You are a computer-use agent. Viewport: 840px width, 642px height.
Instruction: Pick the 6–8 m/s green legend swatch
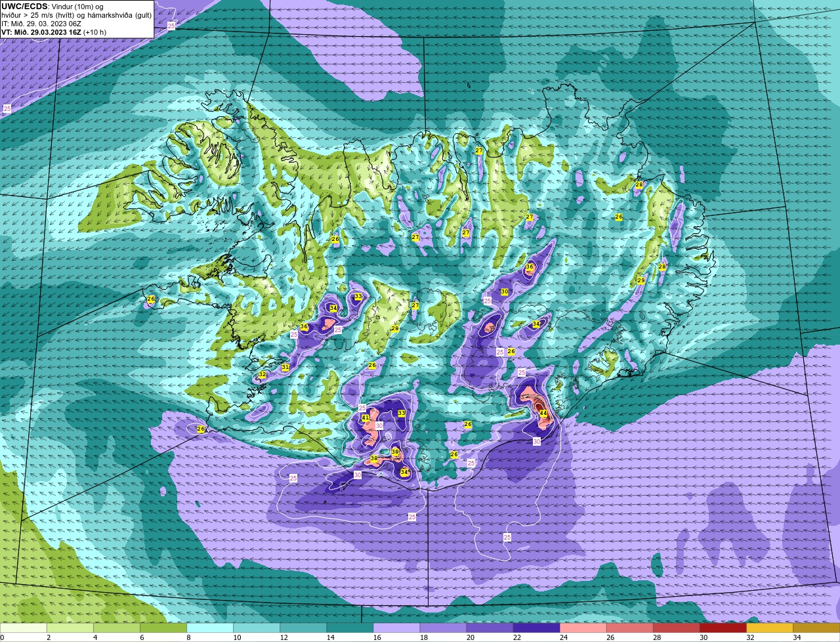pos(163,628)
